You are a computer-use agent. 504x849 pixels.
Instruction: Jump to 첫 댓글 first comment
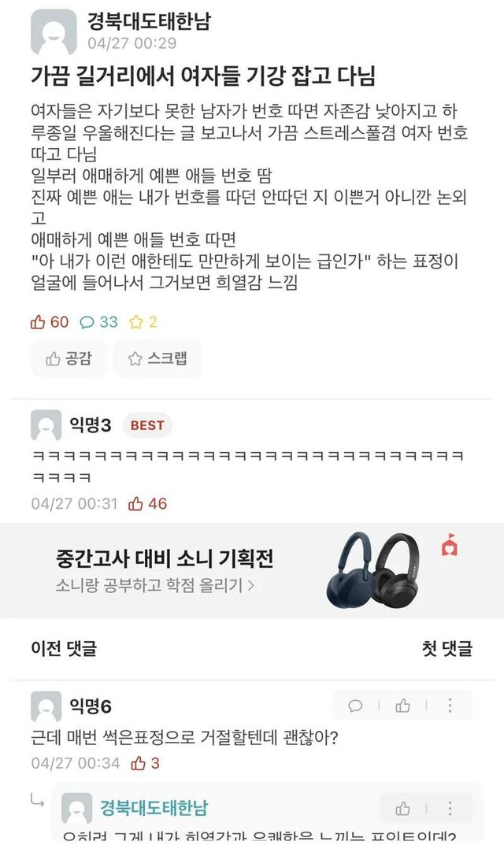447,648
